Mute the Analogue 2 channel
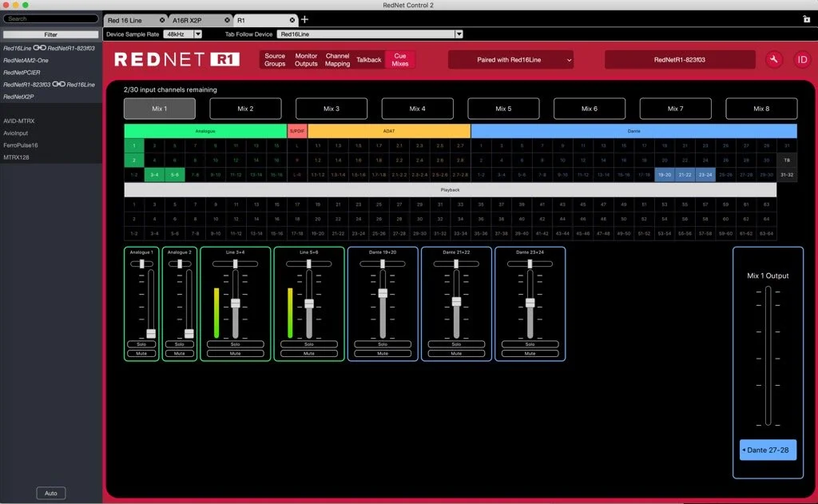 click(x=180, y=354)
